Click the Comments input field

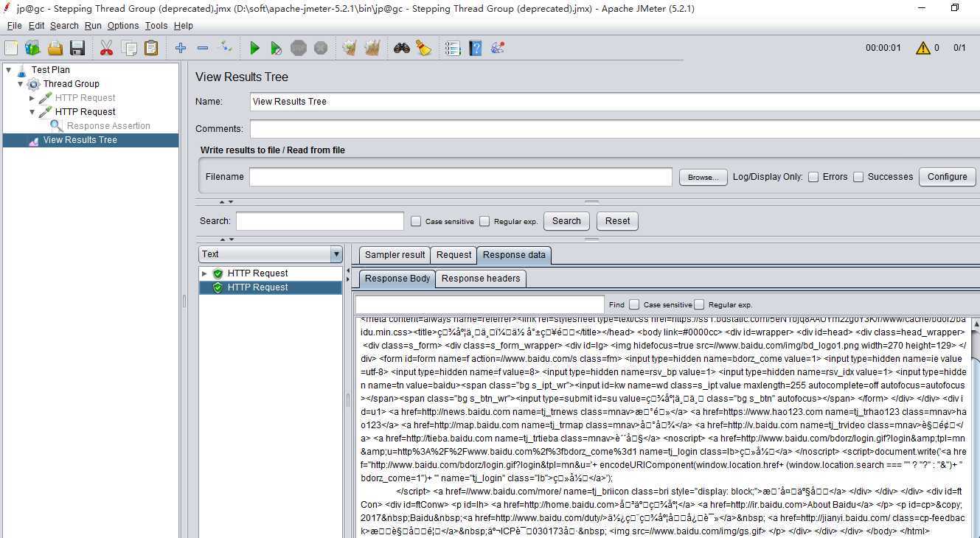click(x=615, y=129)
